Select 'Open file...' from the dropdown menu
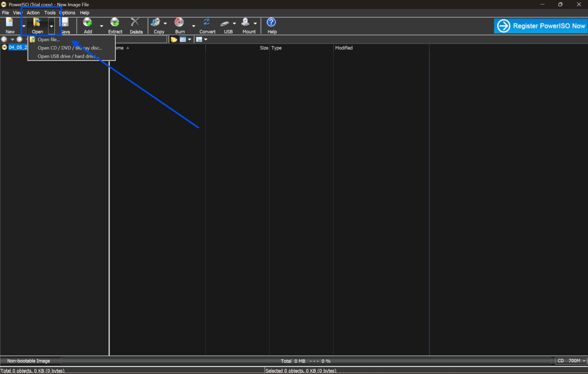The width and height of the screenshot is (588, 374). pyautogui.click(x=49, y=40)
